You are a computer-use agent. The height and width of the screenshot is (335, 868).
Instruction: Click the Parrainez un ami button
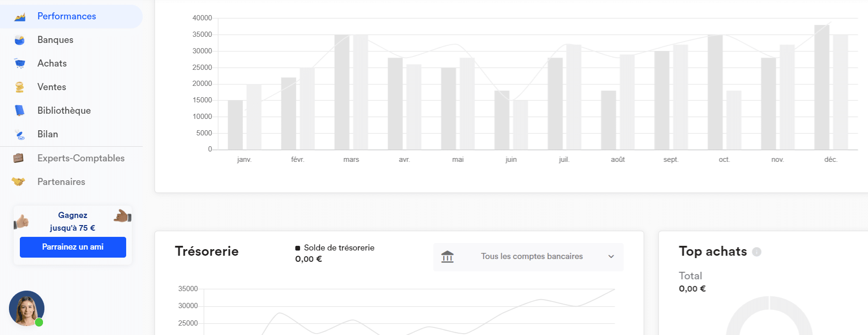coord(73,247)
